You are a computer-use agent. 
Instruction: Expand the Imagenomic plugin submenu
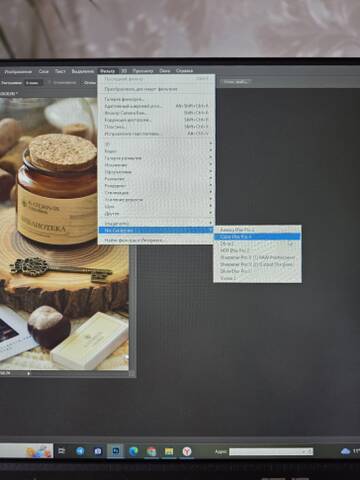click(x=156, y=223)
